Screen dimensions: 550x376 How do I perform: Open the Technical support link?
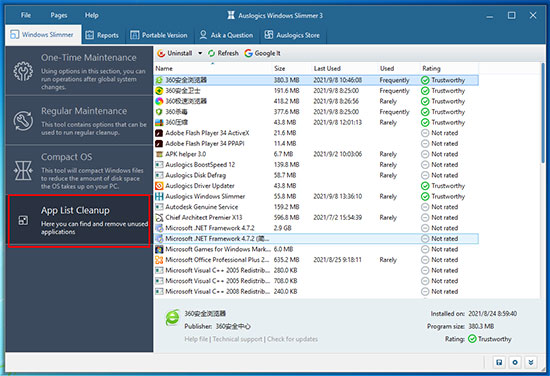click(x=237, y=339)
